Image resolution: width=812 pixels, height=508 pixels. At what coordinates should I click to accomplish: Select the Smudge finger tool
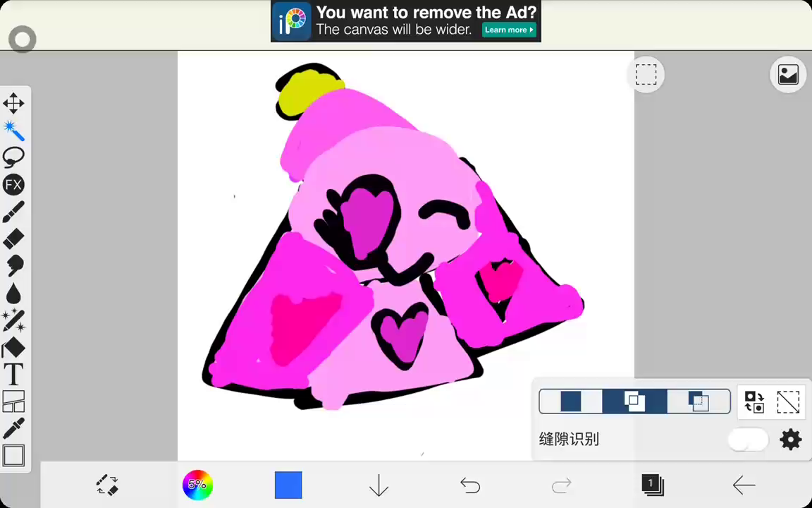13,265
